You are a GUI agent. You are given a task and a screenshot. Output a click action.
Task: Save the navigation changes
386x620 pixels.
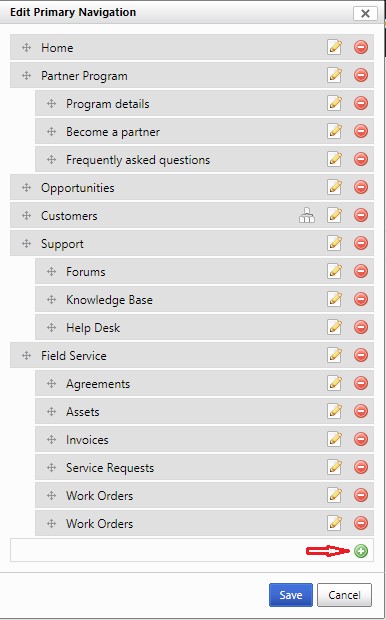pyautogui.click(x=291, y=595)
